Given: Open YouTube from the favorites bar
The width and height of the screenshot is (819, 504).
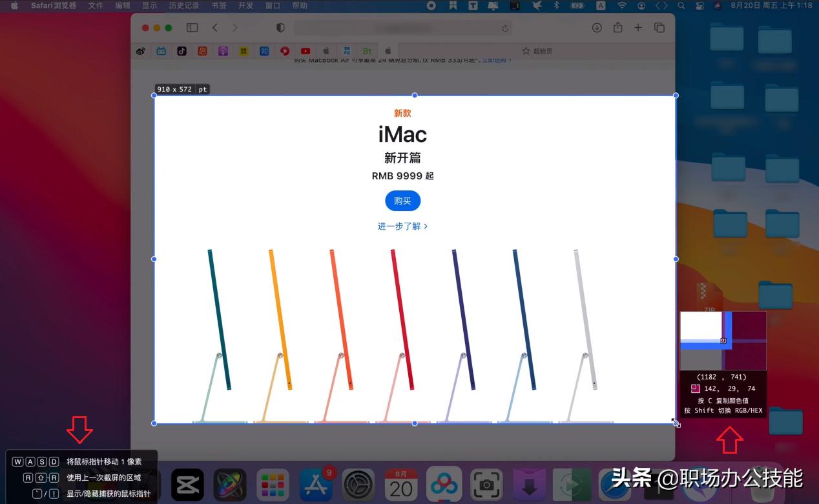Looking at the screenshot, I should (x=305, y=51).
